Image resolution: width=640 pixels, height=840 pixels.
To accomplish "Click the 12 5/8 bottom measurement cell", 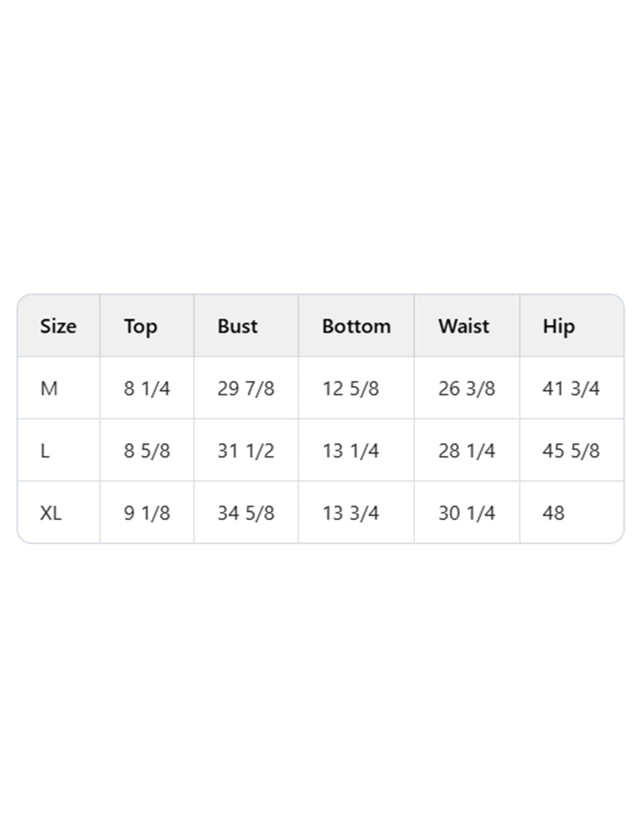I will (350, 389).
